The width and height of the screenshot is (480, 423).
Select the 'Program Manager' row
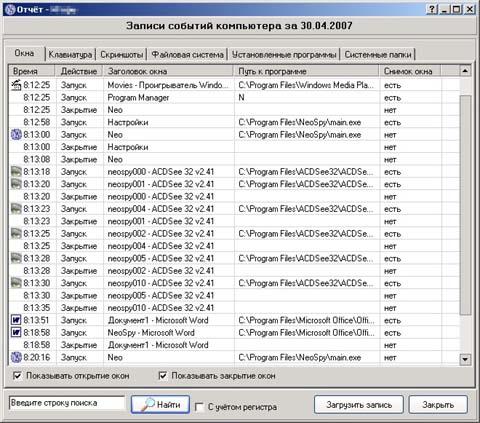pos(234,97)
